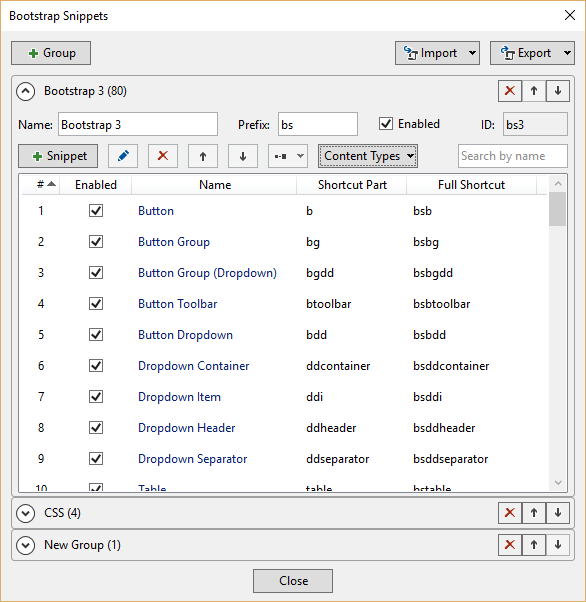Uncheck Enabled for Dropdown Item
Screen dimensions: 586x602
(x=96, y=397)
